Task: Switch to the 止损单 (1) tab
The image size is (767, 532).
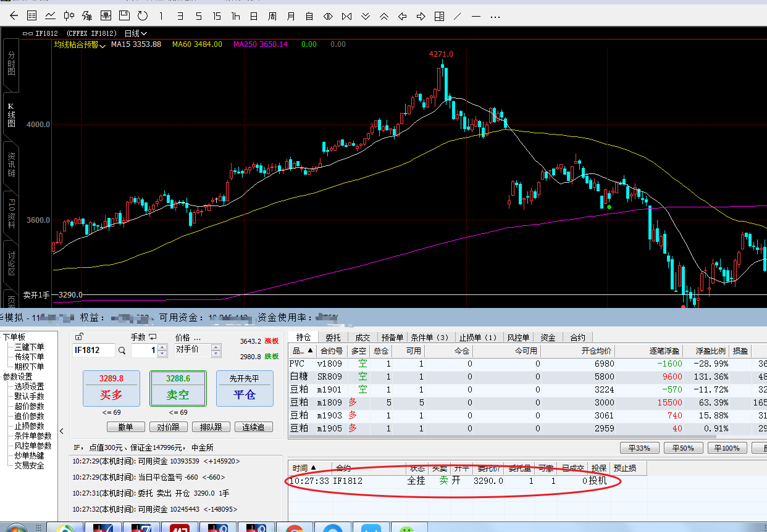Action: 477,338
